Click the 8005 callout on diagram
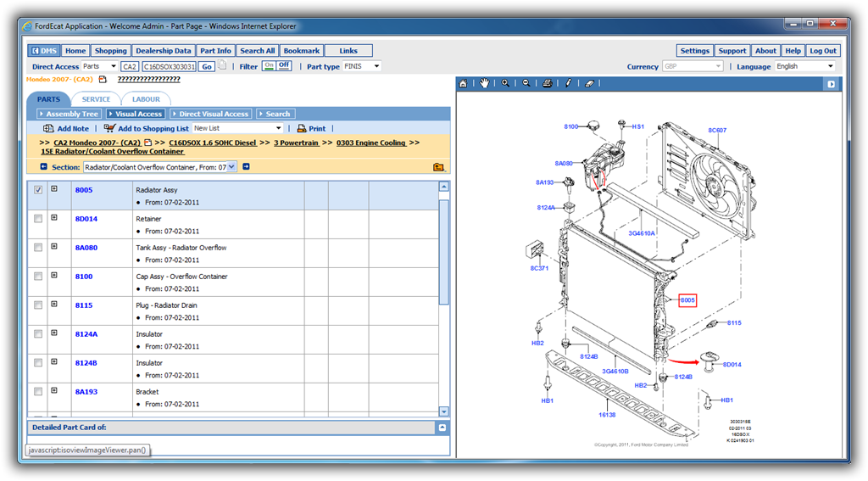The height and width of the screenshot is (481, 868). click(x=687, y=299)
